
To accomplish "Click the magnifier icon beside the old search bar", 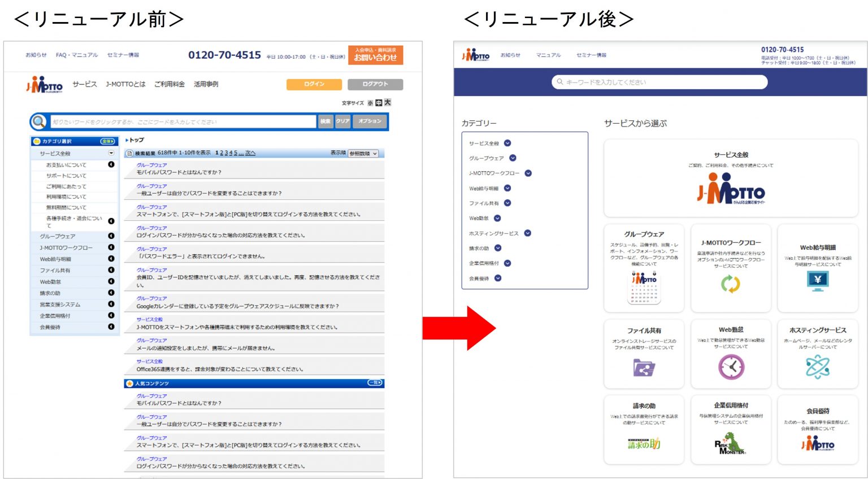I will 37,121.
